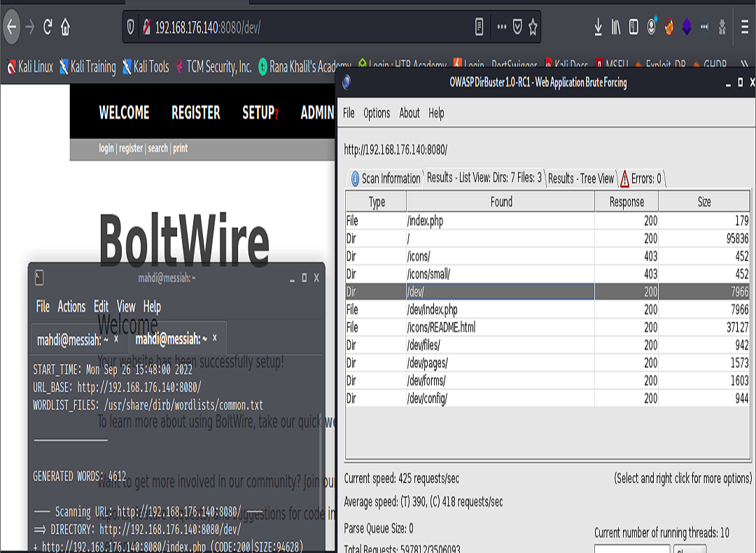Open the SETUP link in BoltWire nav
The height and width of the screenshot is (553, 756).
(x=260, y=112)
